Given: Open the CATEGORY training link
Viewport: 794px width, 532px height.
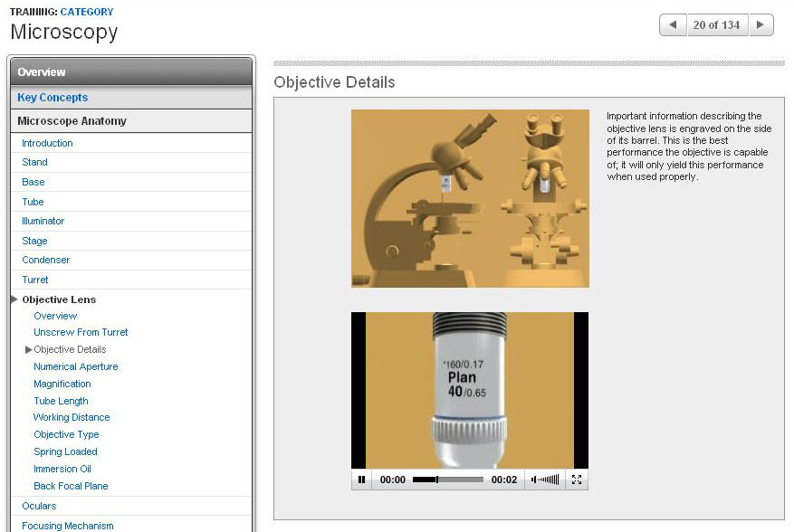Looking at the screenshot, I should tap(86, 11).
